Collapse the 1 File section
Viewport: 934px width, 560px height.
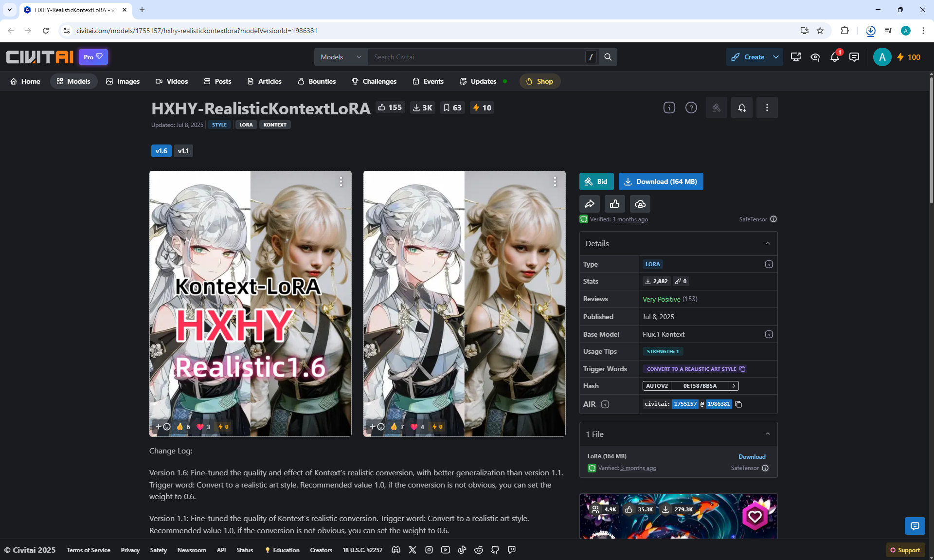[768, 434]
